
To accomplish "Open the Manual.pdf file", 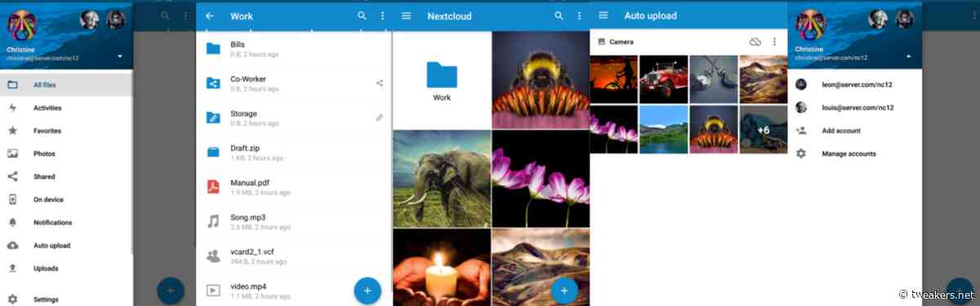I will click(294, 186).
